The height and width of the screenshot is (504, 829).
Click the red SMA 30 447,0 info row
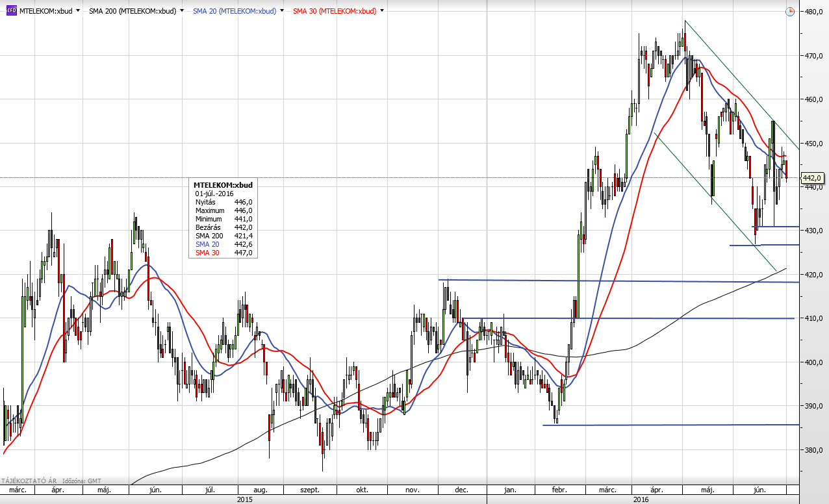click(x=223, y=253)
